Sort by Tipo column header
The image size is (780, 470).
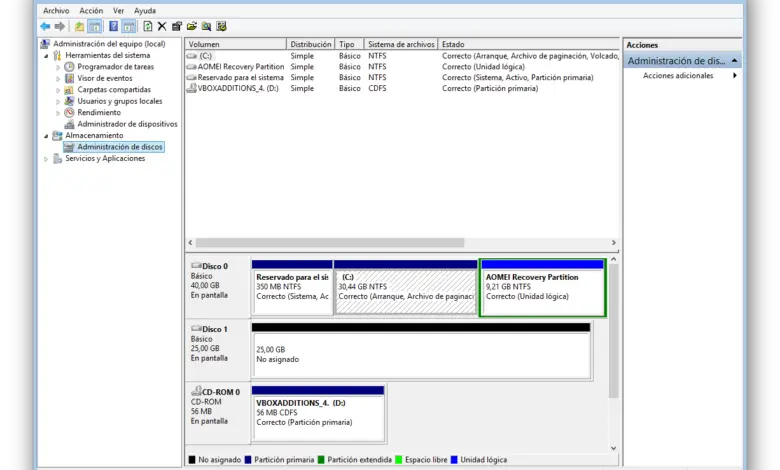coord(350,44)
